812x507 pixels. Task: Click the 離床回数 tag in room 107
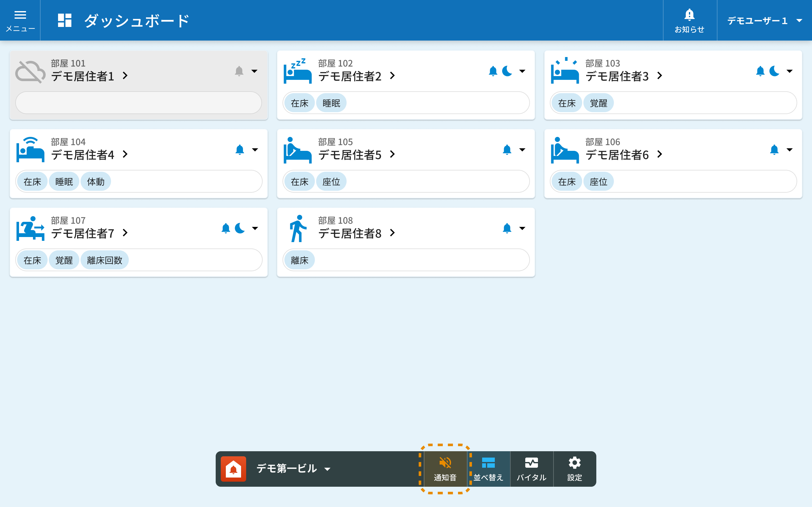click(x=104, y=260)
